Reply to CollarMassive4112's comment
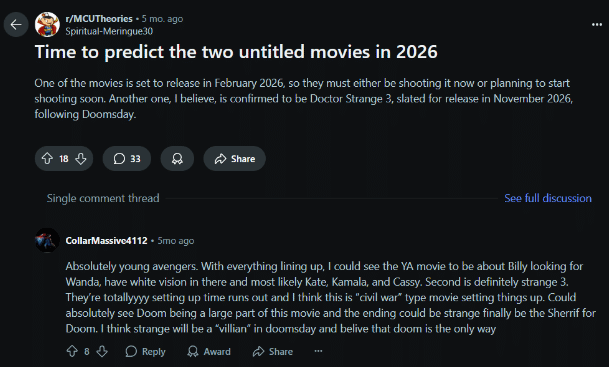 145,351
